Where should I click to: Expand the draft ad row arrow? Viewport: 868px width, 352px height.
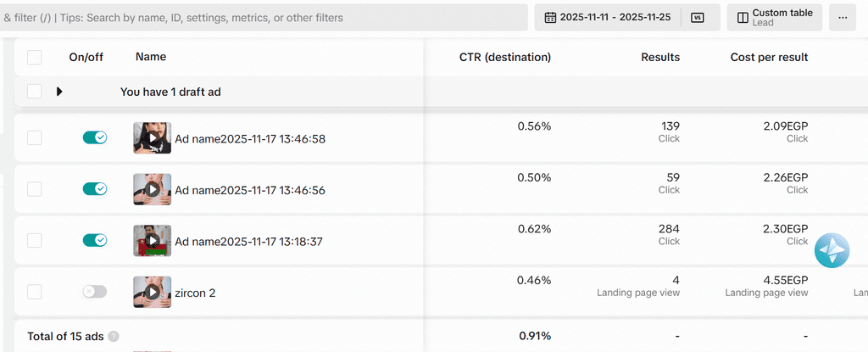[x=59, y=92]
